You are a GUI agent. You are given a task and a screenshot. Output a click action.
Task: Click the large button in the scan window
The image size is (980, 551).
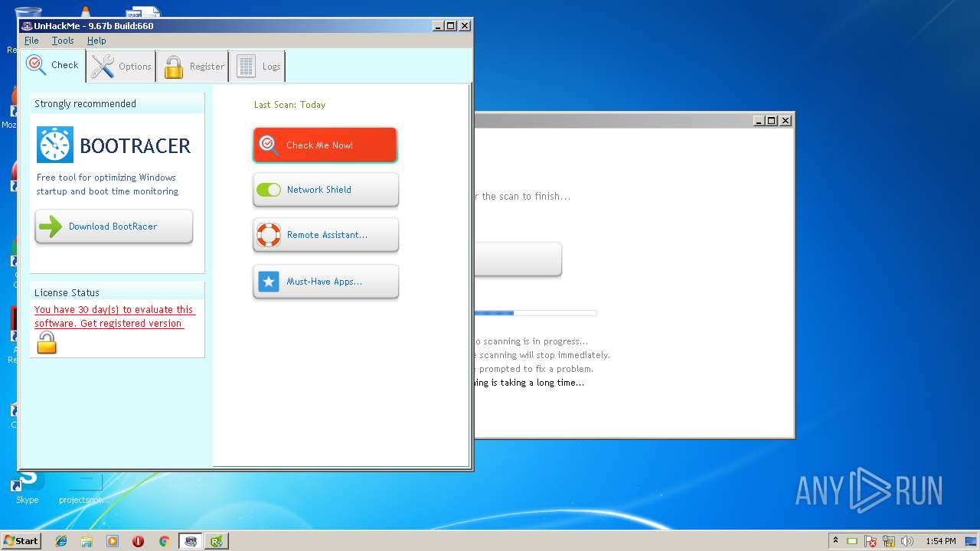(x=518, y=259)
